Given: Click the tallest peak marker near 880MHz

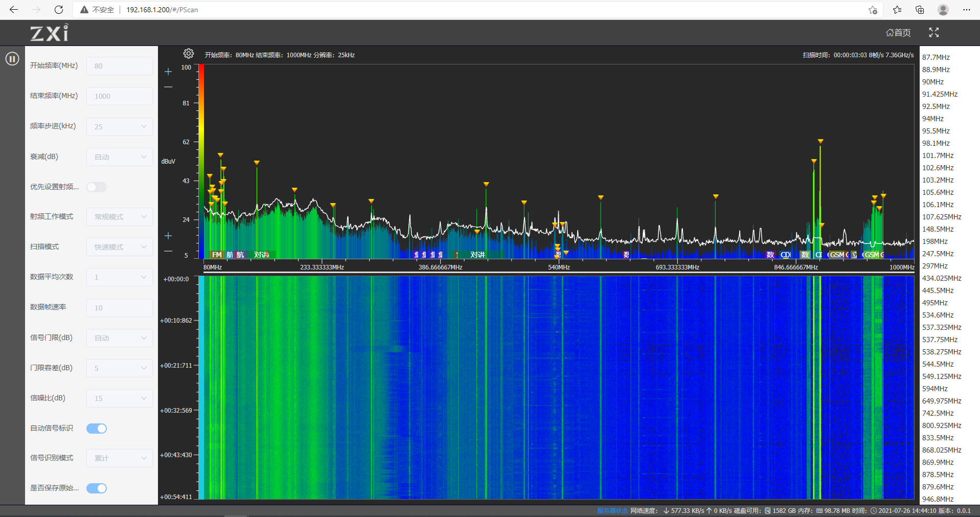Looking at the screenshot, I should pyautogui.click(x=820, y=141).
